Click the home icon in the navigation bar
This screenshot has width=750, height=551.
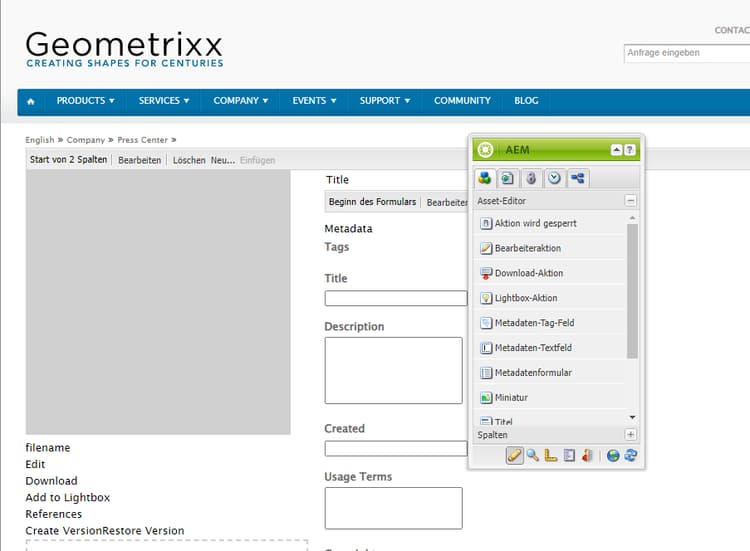[x=31, y=101]
